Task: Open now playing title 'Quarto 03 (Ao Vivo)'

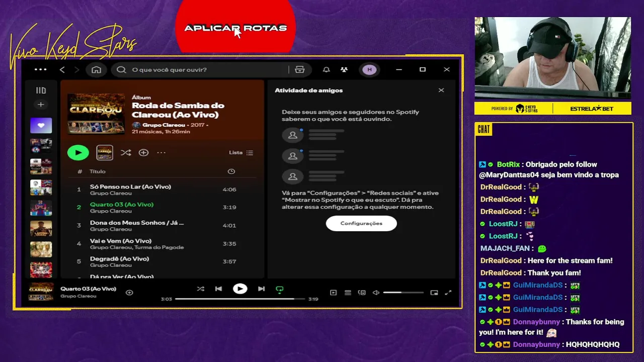Action: point(88,289)
